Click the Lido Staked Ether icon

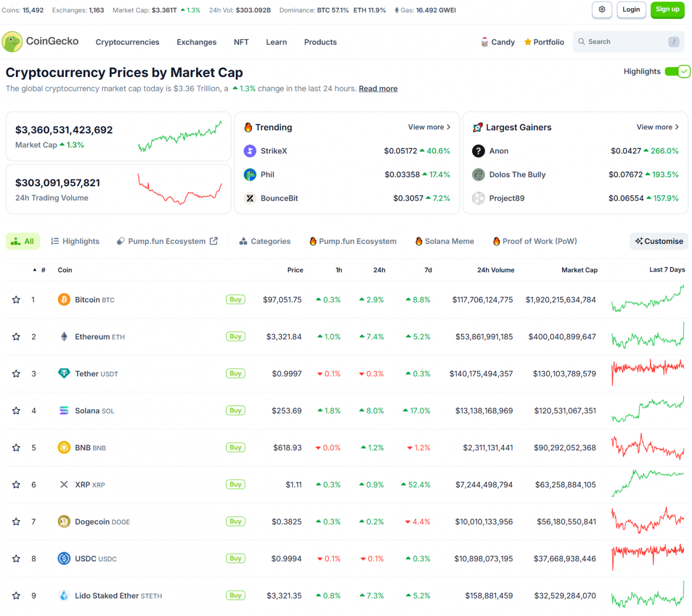(x=64, y=595)
